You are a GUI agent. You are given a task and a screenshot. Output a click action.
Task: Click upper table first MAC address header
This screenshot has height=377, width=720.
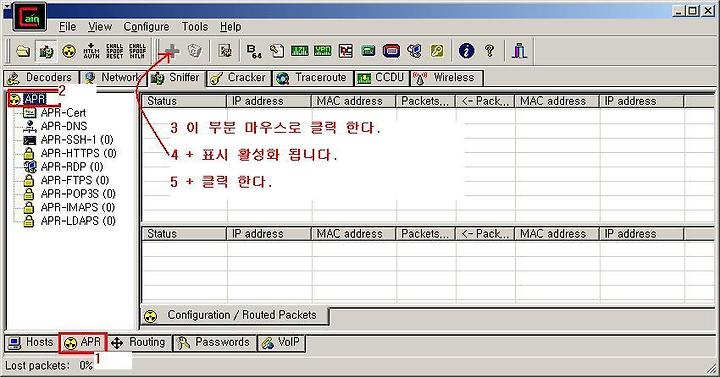coord(354,101)
